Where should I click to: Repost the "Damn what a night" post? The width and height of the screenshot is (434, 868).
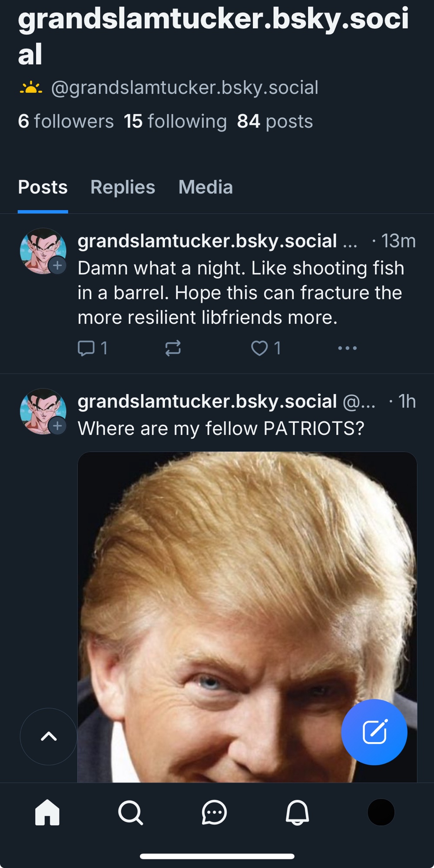[173, 348]
